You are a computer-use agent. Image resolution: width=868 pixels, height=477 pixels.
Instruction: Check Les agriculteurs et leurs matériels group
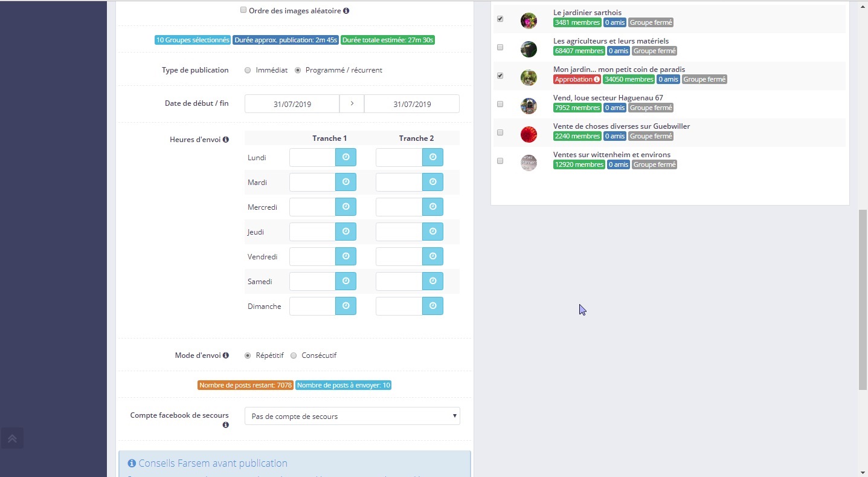click(500, 47)
